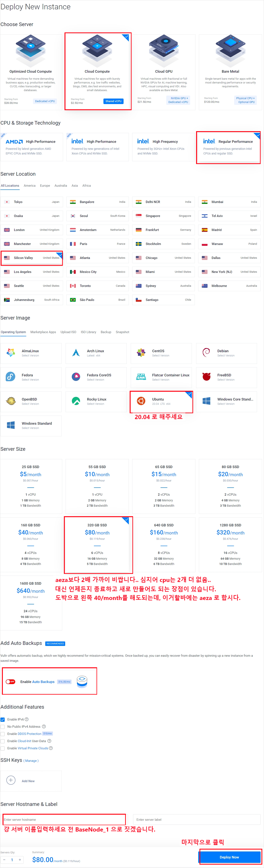Pick Stockholm Sweden location flag
The height and width of the screenshot is (868, 264).
139,244
